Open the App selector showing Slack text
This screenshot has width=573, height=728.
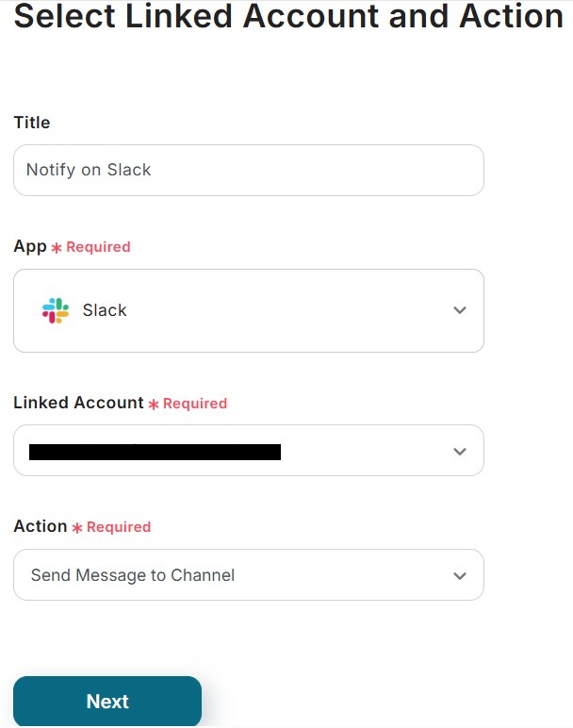(x=105, y=310)
